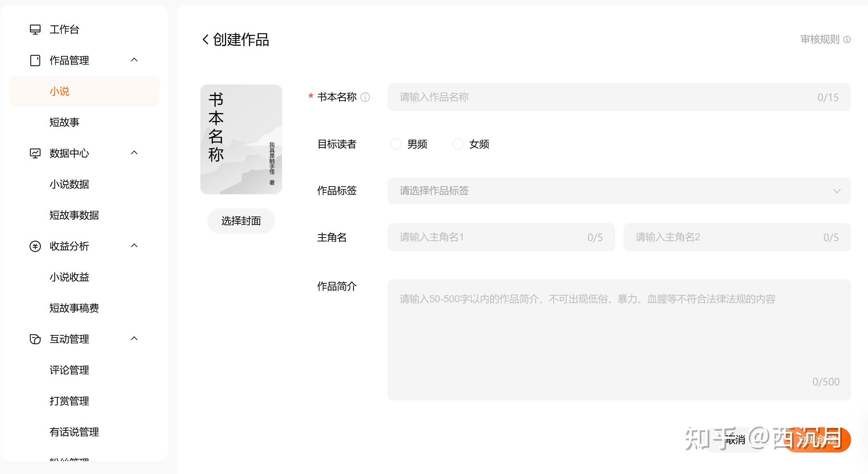Viewport: 868px width, 474px height.
Task: Go to 小说数据 in sidebar
Action: pos(69,184)
